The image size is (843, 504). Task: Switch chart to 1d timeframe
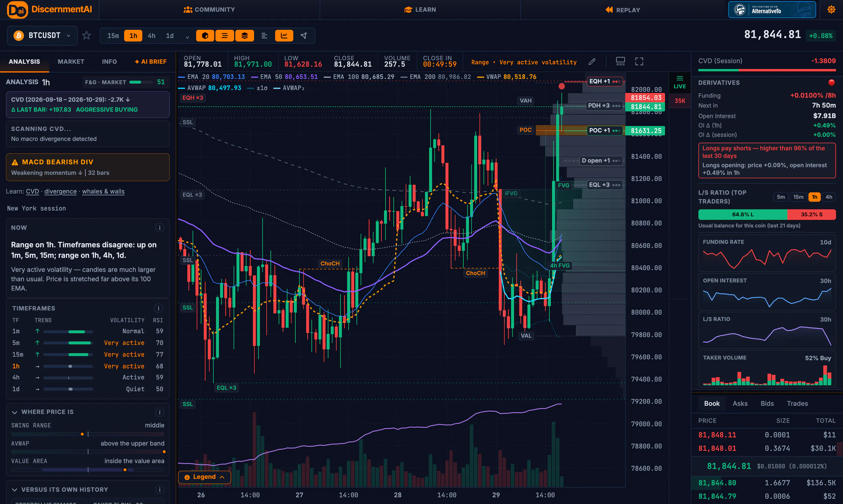170,36
